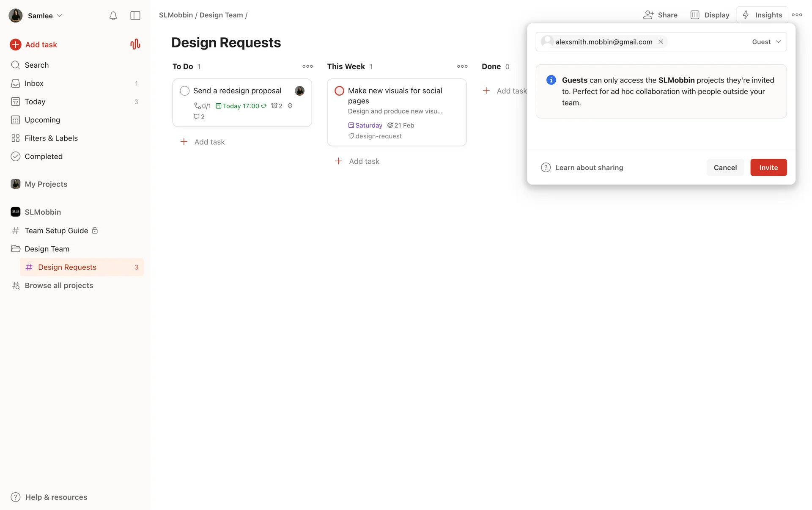Screen dimensions: 812x510
Task: Open Completed tasks view
Action: click(x=43, y=157)
